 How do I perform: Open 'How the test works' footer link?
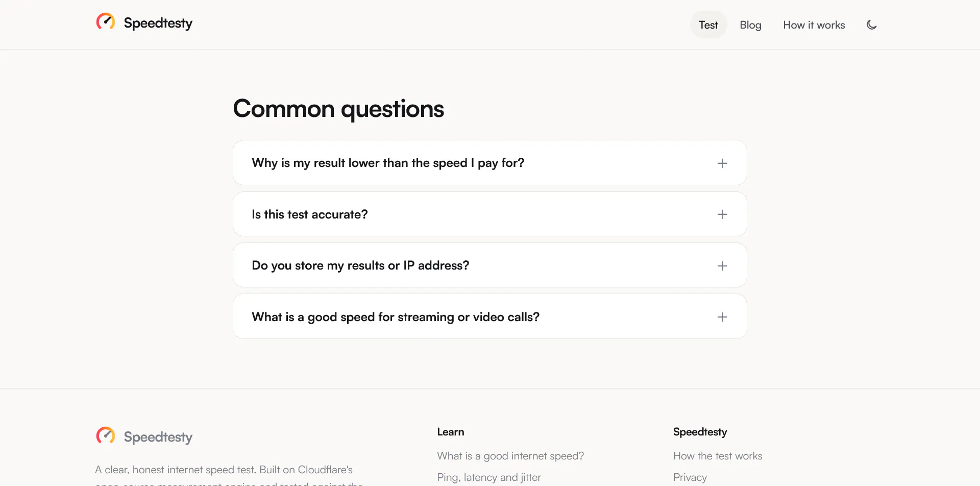[x=718, y=456]
